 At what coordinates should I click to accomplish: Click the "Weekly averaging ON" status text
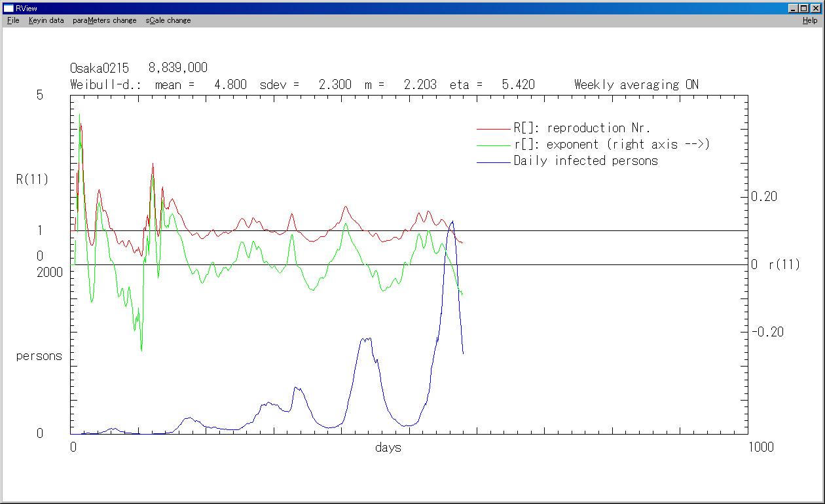click(636, 84)
